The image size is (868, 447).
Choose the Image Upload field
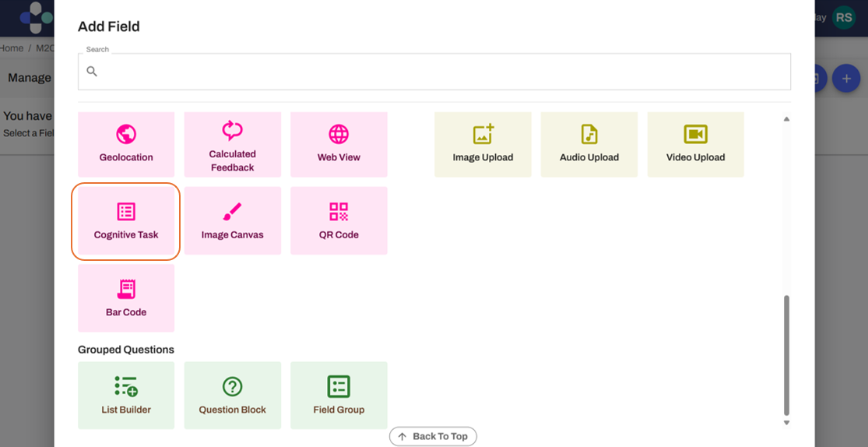point(483,144)
